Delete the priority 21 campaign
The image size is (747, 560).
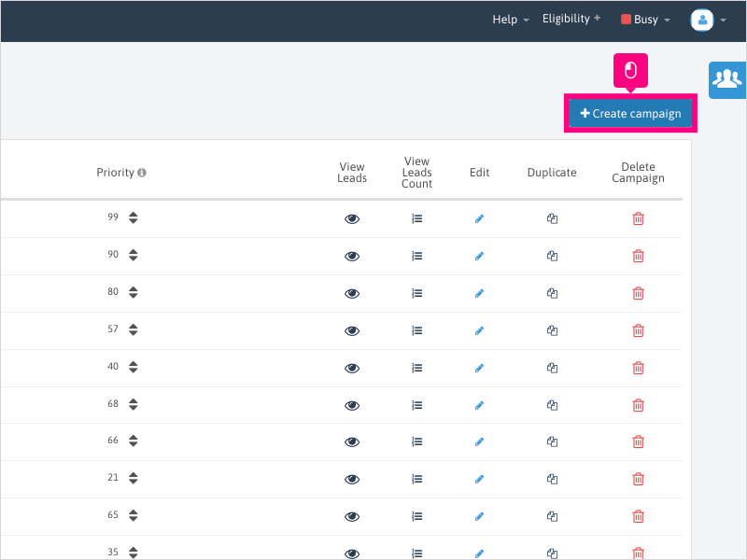click(x=638, y=479)
